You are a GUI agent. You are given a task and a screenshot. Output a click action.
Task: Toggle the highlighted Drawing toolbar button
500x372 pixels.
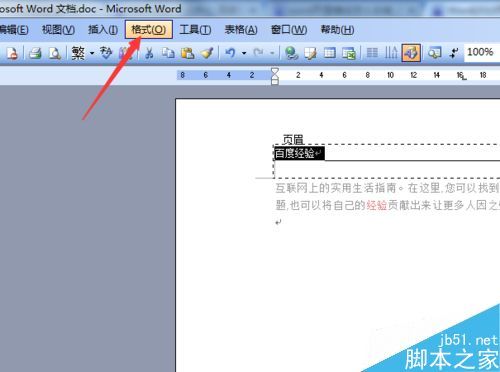(411, 53)
